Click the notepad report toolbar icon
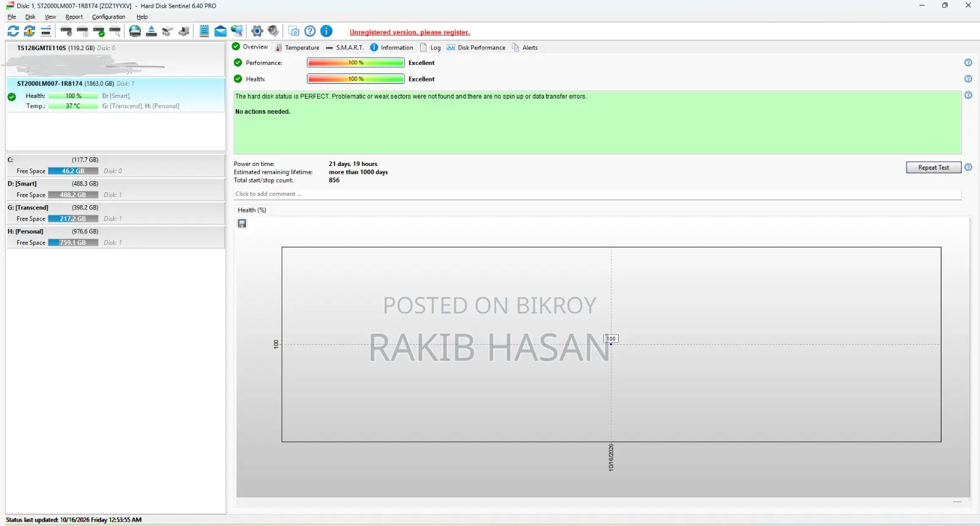 coord(205,31)
